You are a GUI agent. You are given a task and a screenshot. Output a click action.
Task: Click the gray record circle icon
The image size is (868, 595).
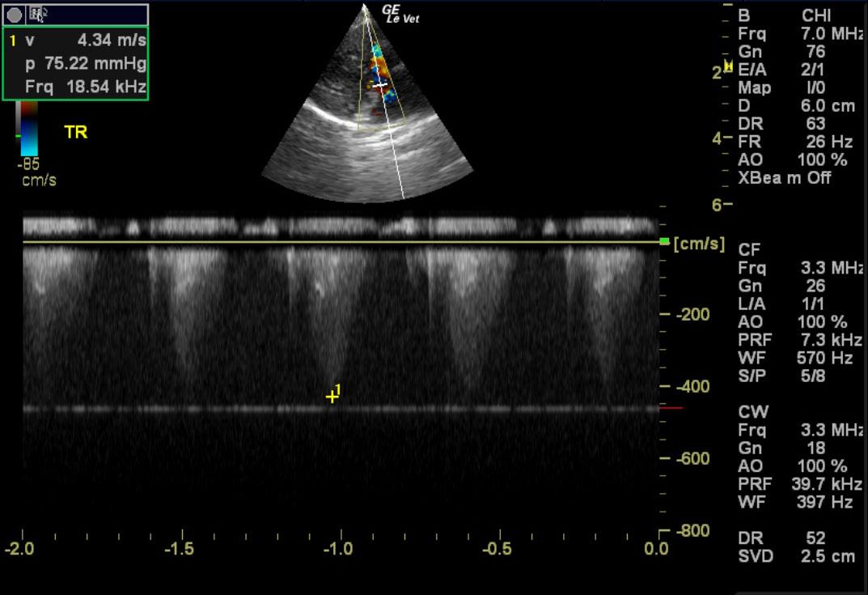[x=15, y=14]
